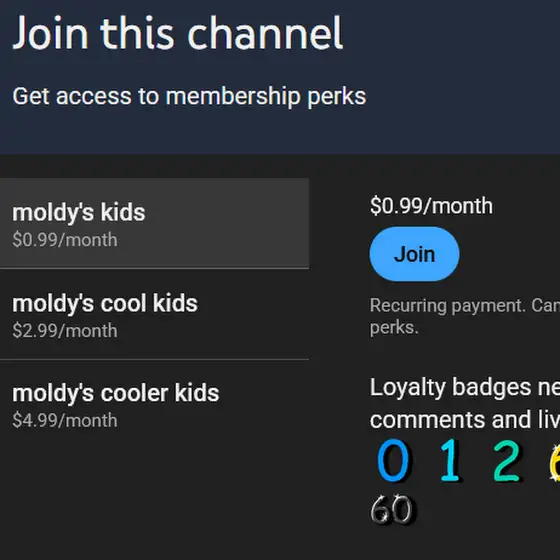Image resolution: width=560 pixels, height=560 pixels.
Task: Select the moldy's kids membership tier
Action: 154,223
